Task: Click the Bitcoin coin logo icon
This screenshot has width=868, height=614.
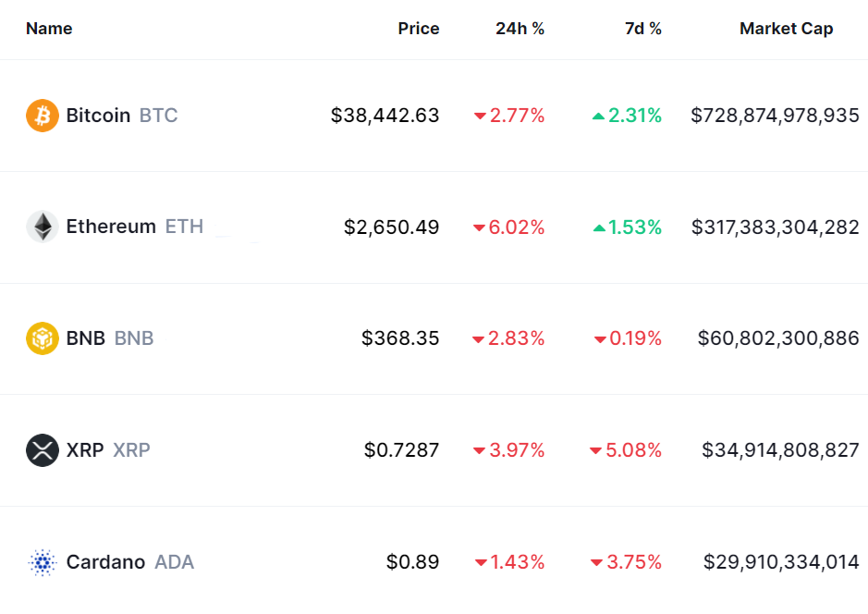Action: [43, 116]
